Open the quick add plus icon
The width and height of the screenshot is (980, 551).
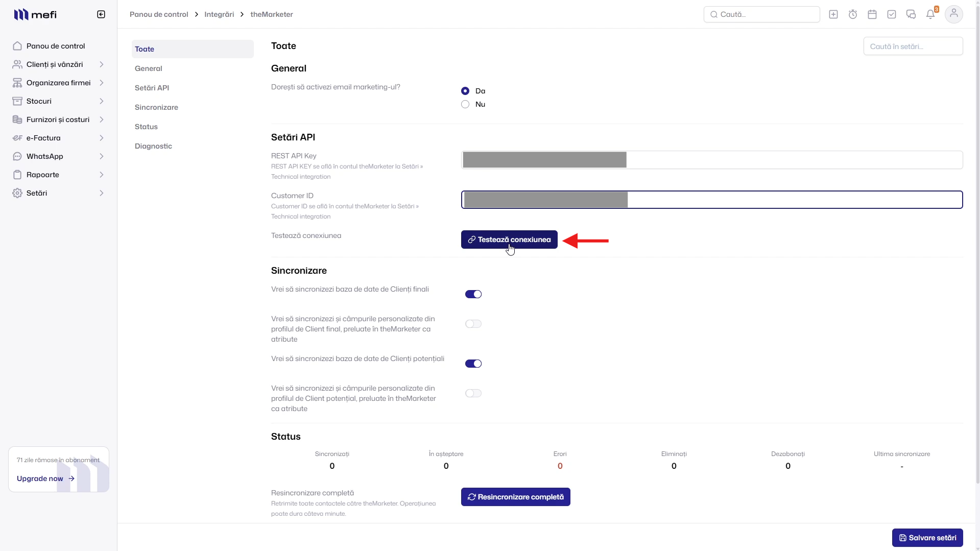click(x=833, y=14)
